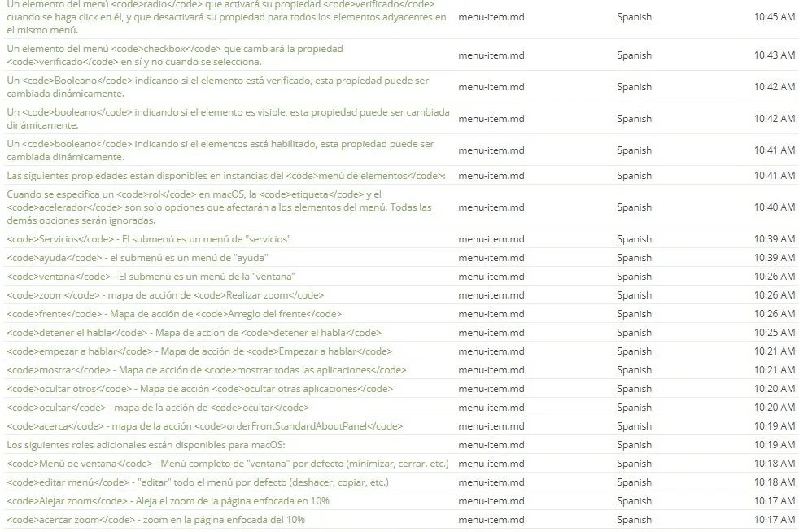Click Spanish in the 'Las siguientes propiedades' row
The image size is (799, 532).
634,176
